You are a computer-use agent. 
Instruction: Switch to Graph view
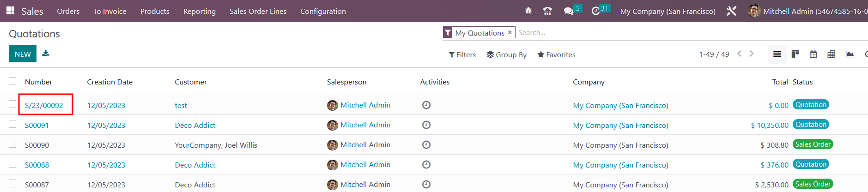coord(850,54)
